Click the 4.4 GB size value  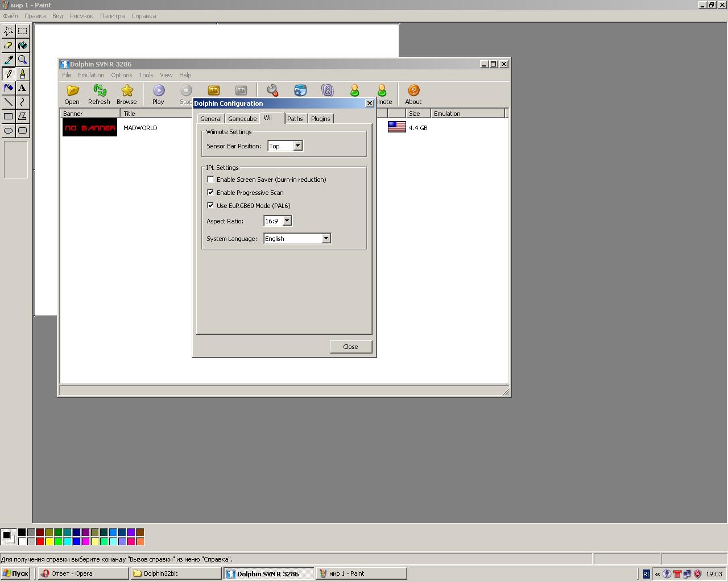point(418,128)
